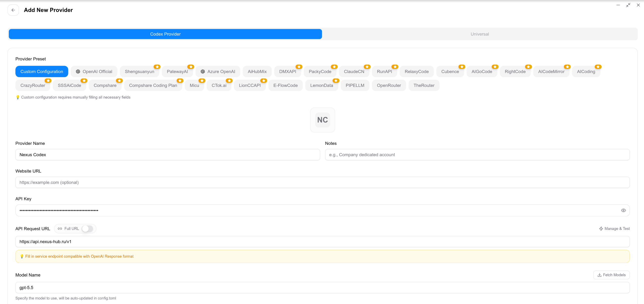This screenshot has width=644, height=304.
Task: Click the star badge on AICodeMirror
Action: (567, 67)
